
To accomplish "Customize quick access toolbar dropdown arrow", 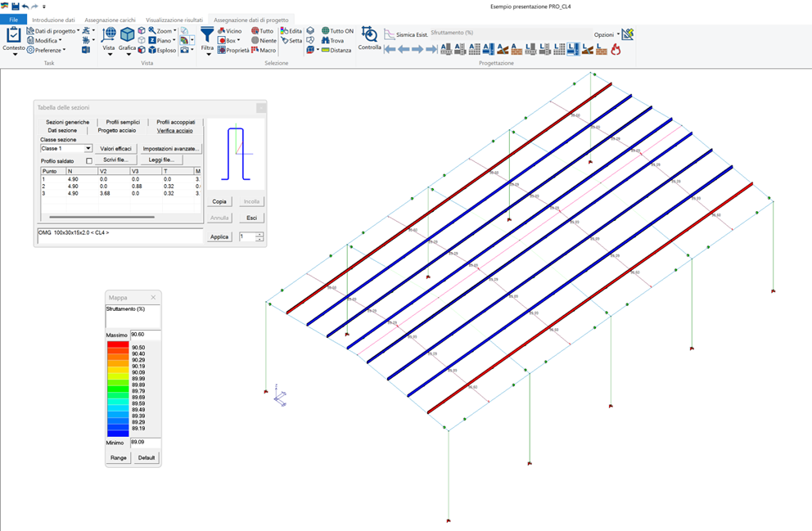I will (x=44, y=7).
